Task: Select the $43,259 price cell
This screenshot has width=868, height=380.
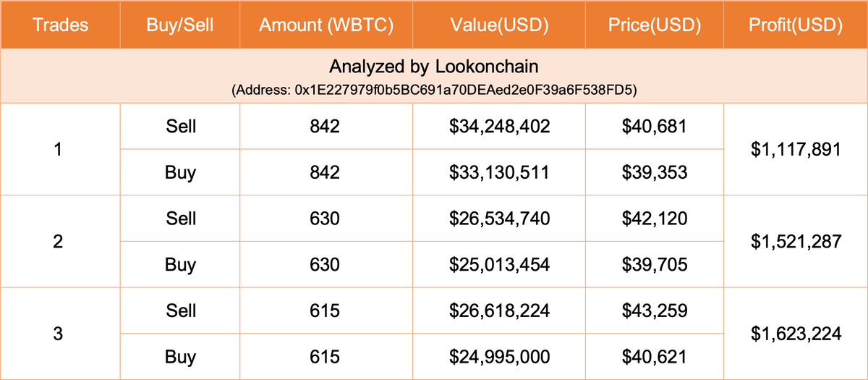Action: pos(655,311)
